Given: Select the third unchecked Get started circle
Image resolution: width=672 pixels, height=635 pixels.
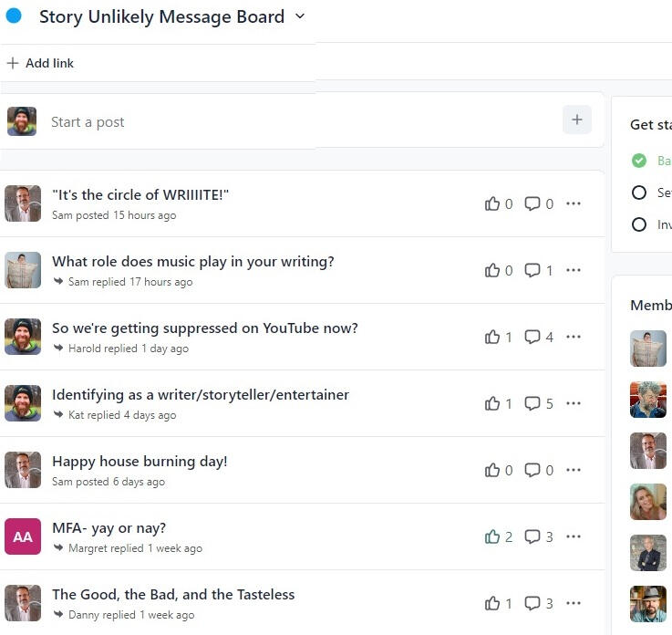Looking at the screenshot, I should coord(639,224).
